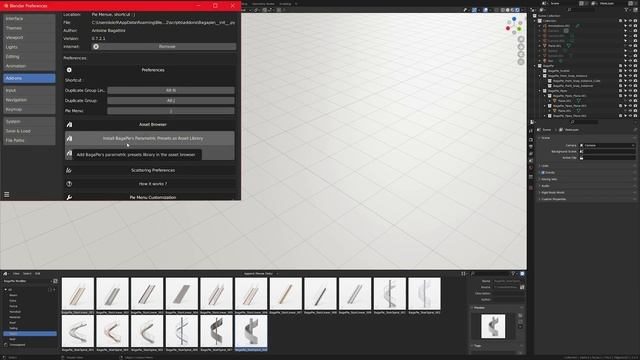Toggle selectable arrow of the BagaPie row
This screenshot has height=360, width=640.
[625, 66]
